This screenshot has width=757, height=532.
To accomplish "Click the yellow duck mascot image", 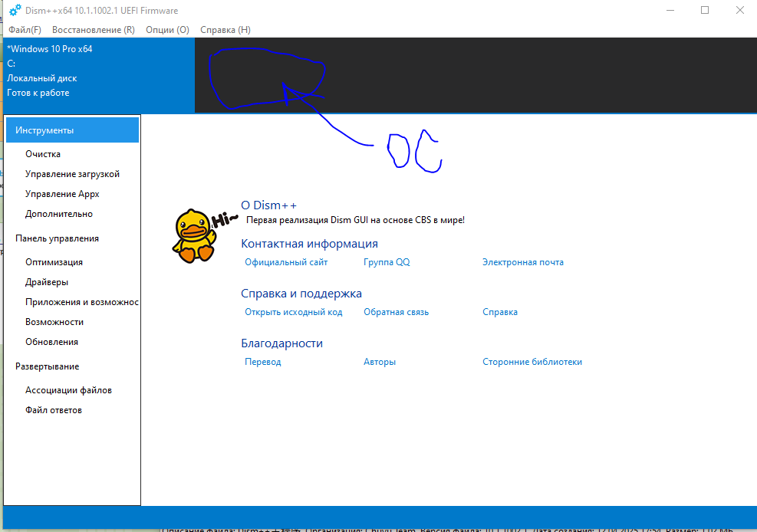I will point(194,236).
